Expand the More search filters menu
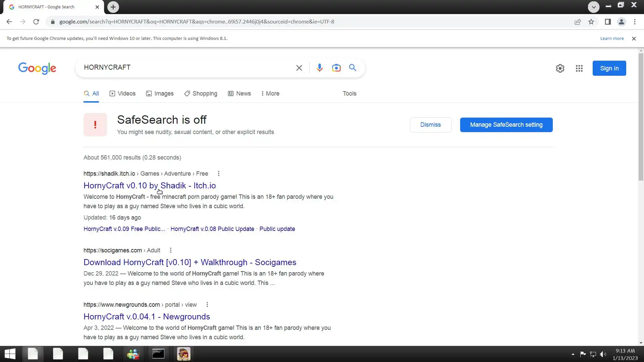The image size is (644, 362). click(x=270, y=94)
